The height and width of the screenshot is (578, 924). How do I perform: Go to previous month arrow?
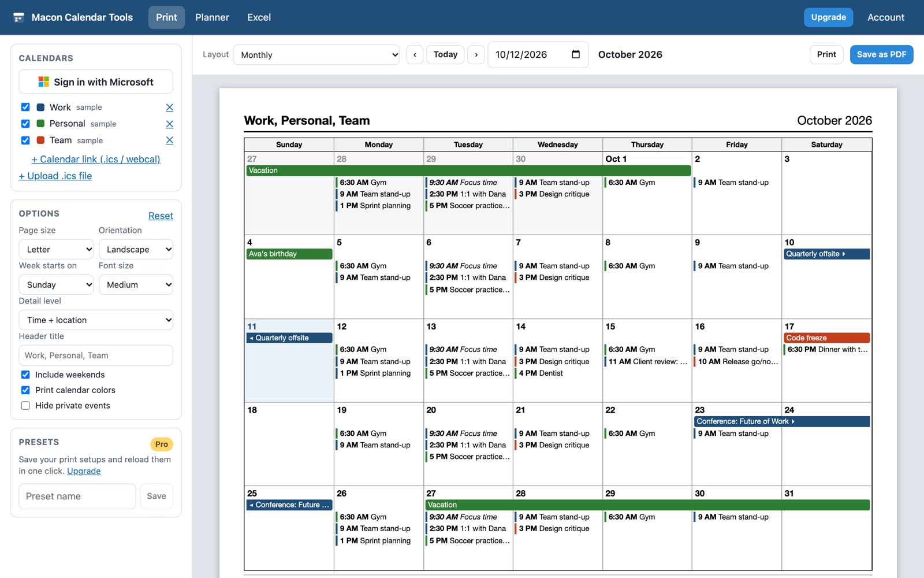(x=415, y=55)
